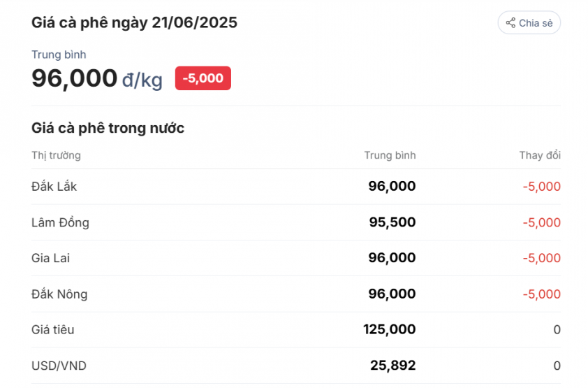Click the 0 change value for Giá tiêu
The image size is (588, 388).
click(557, 329)
